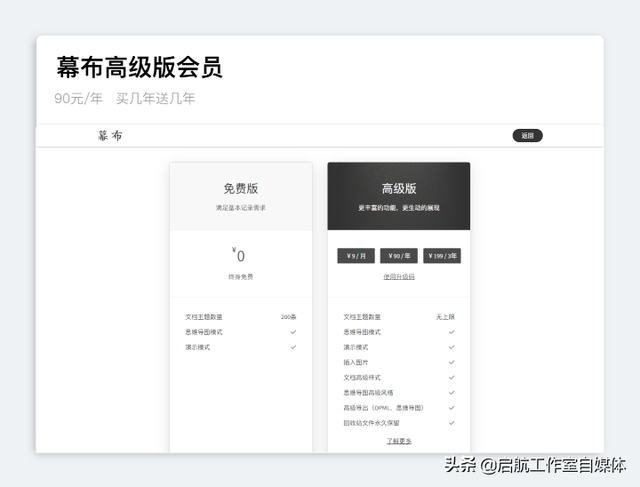Click the 思维导图模式 checkmark in the free plan
This screenshot has width=640, height=487.
point(293,332)
